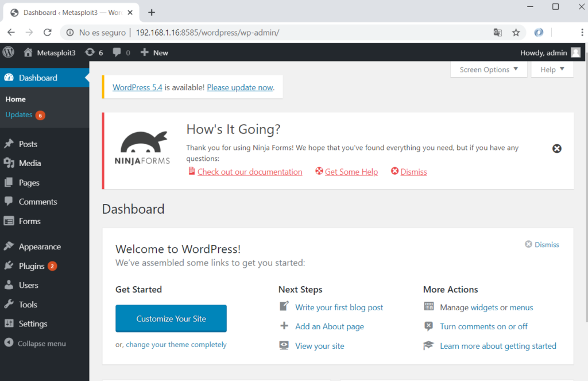
Task: Click the WordPress 5.4 link
Action: coord(137,87)
